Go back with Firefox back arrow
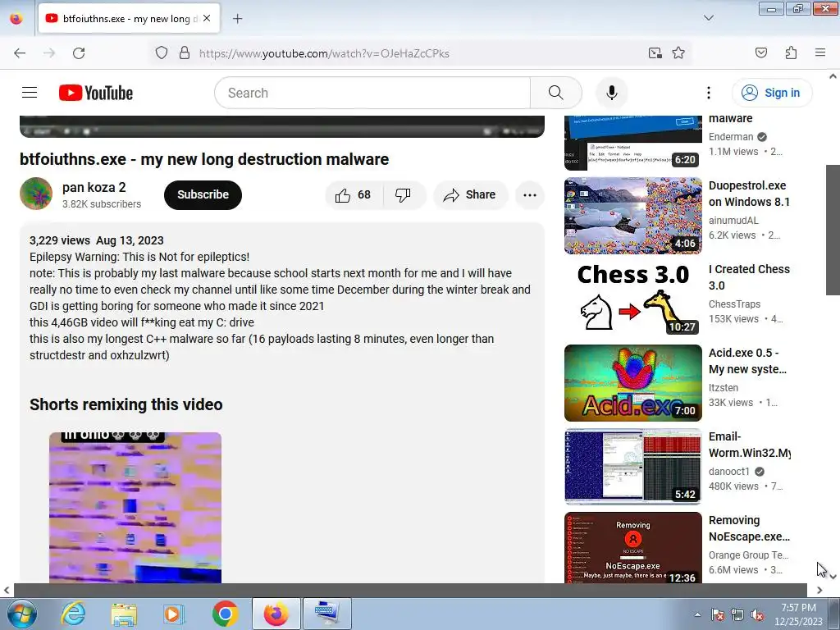Viewport: 840px width, 630px height. coord(20,53)
